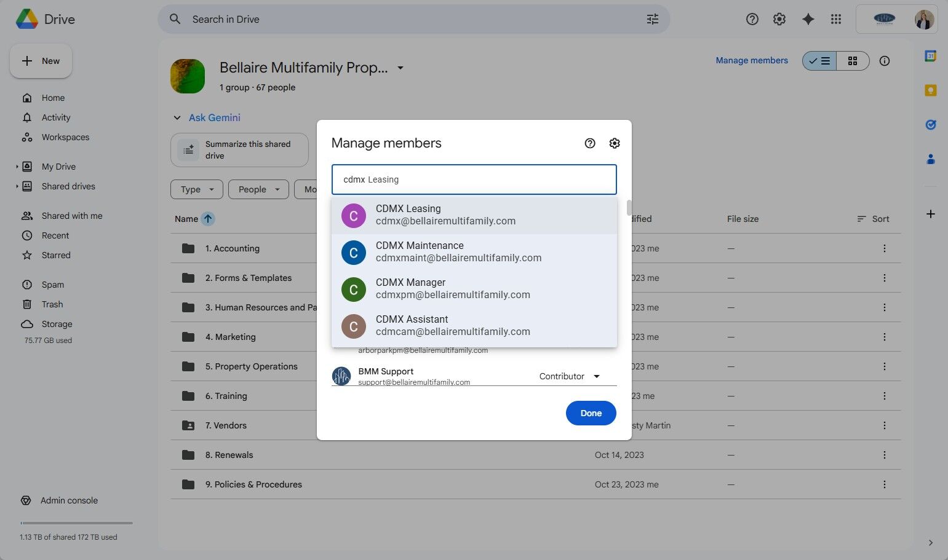948x560 pixels.
Task: Click advanced search filter options icon
Action: point(652,19)
